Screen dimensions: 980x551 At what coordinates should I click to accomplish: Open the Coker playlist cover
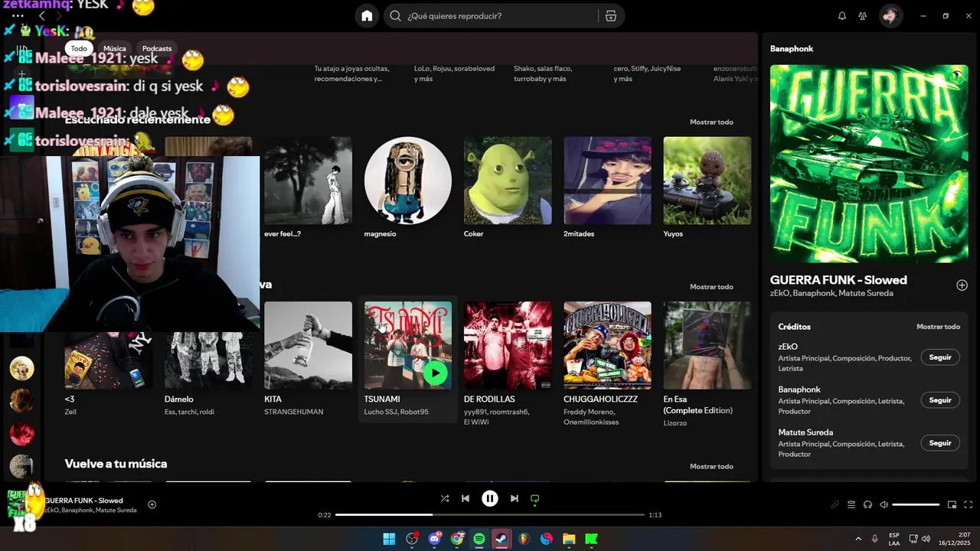tap(508, 181)
